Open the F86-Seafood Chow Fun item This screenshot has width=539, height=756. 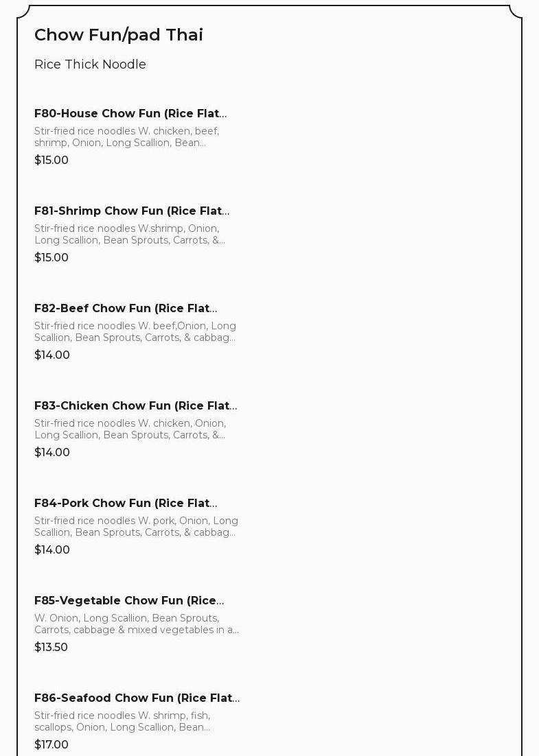(137, 698)
